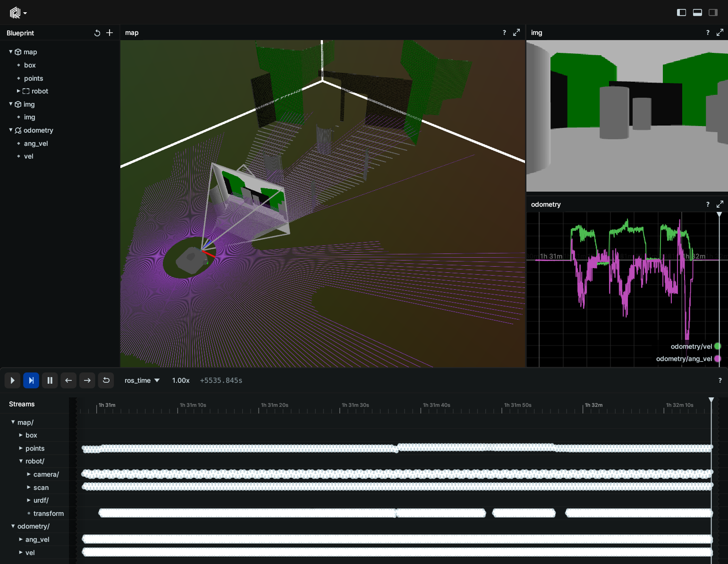Expand scan in Streams

pos(29,487)
